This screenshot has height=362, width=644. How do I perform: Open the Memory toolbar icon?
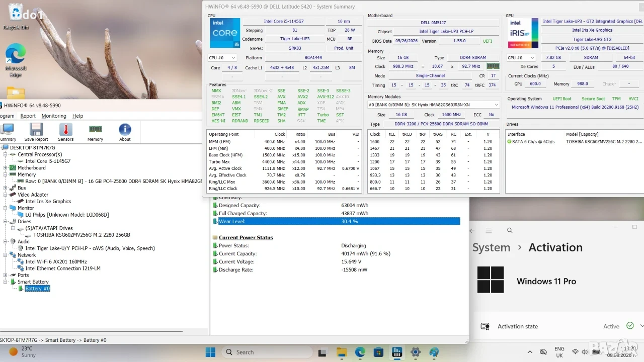pos(95,132)
